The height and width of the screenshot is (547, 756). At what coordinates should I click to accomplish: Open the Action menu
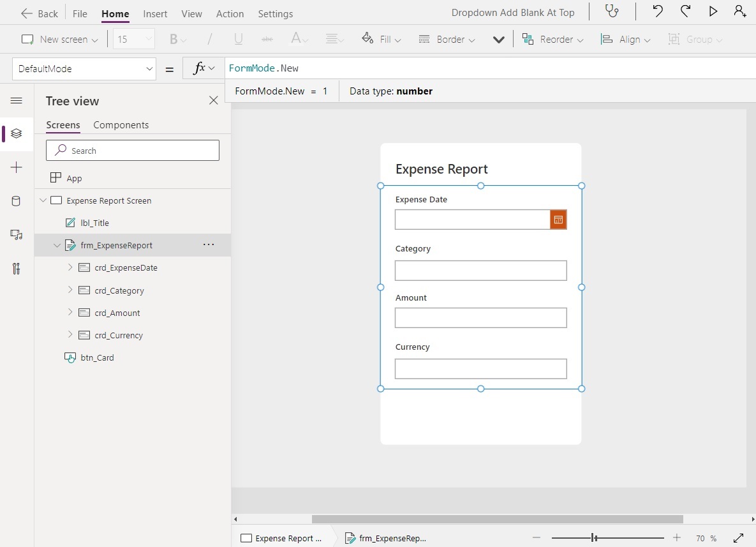(230, 13)
